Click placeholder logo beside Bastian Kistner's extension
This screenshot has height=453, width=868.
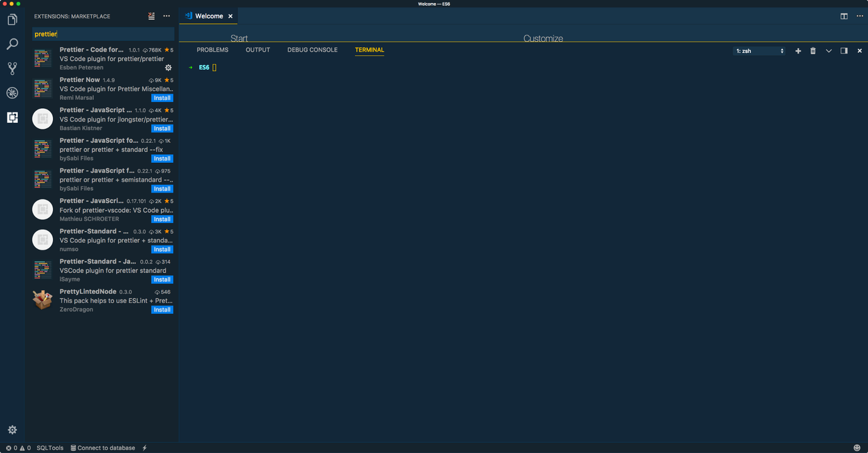click(x=43, y=119)
